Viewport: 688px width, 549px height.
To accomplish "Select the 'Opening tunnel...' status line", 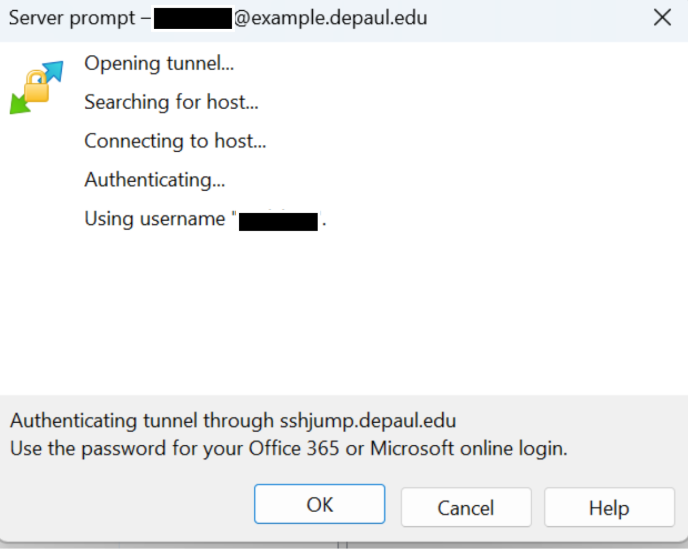I will click(159, 64).
